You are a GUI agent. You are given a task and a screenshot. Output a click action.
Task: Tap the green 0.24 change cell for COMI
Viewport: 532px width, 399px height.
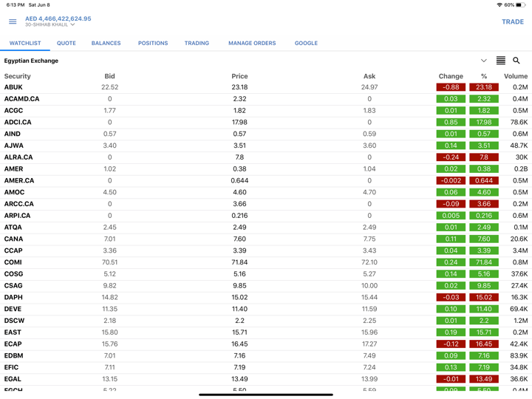tap(451, 262)
